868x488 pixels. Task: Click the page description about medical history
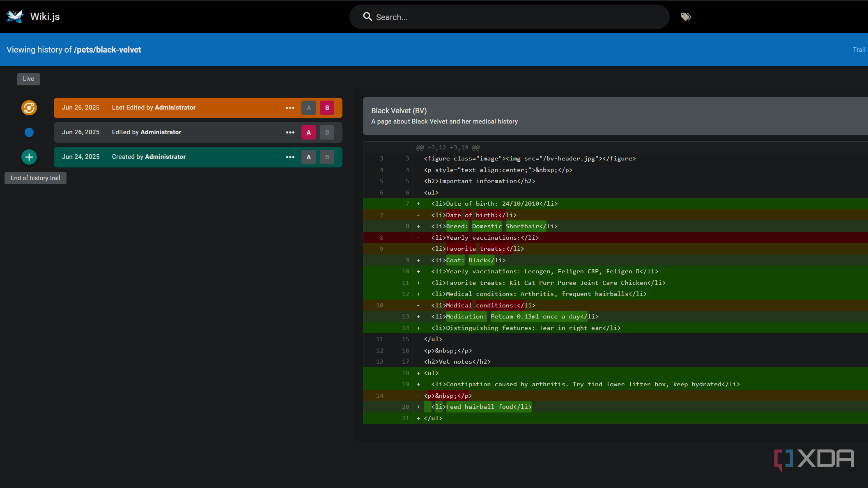[444, 121]
